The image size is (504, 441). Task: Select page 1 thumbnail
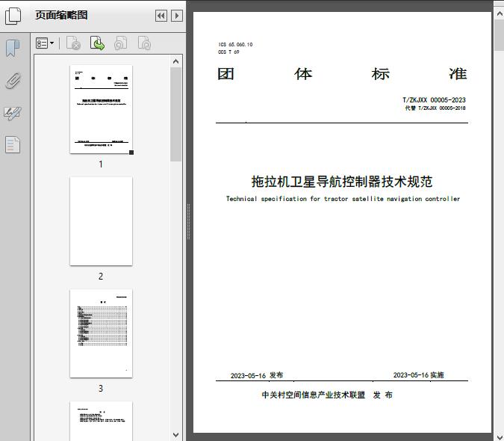tap(101, 109)
